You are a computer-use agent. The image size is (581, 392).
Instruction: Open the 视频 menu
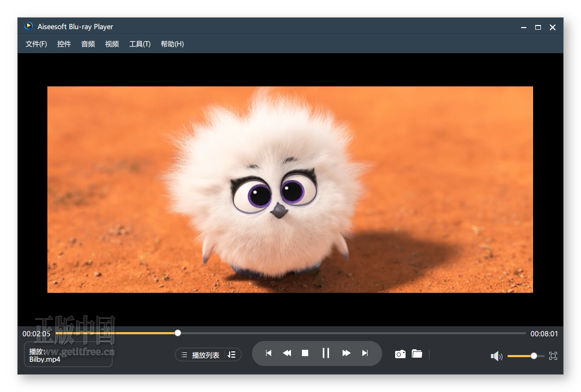pyautogui.click(x=112, y=44)
